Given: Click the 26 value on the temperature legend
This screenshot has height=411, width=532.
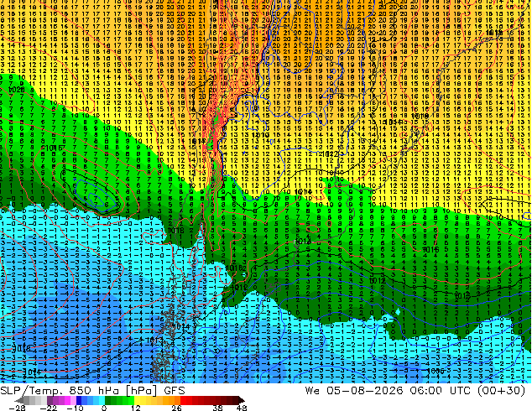Looking at the screenshot, I should [x=176, y=408].
